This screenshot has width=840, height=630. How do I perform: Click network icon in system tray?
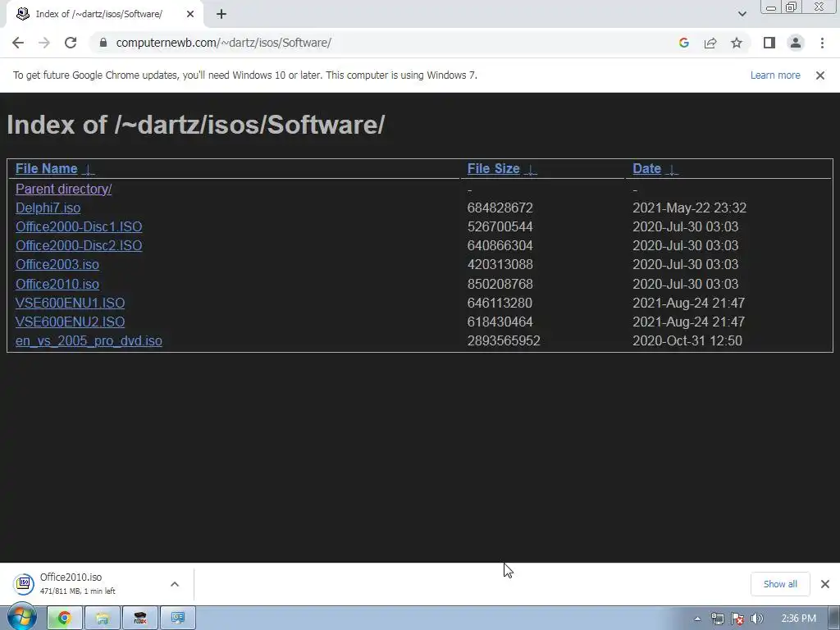(x=717, y=619)
